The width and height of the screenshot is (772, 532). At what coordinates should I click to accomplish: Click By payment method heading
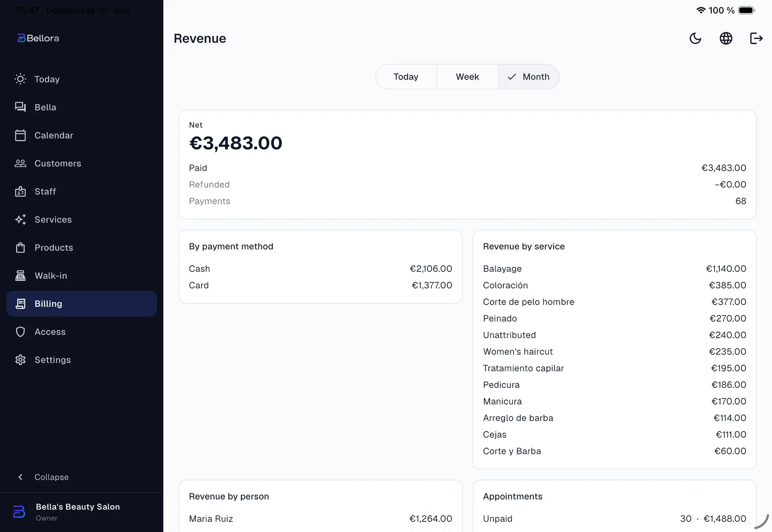231,246
